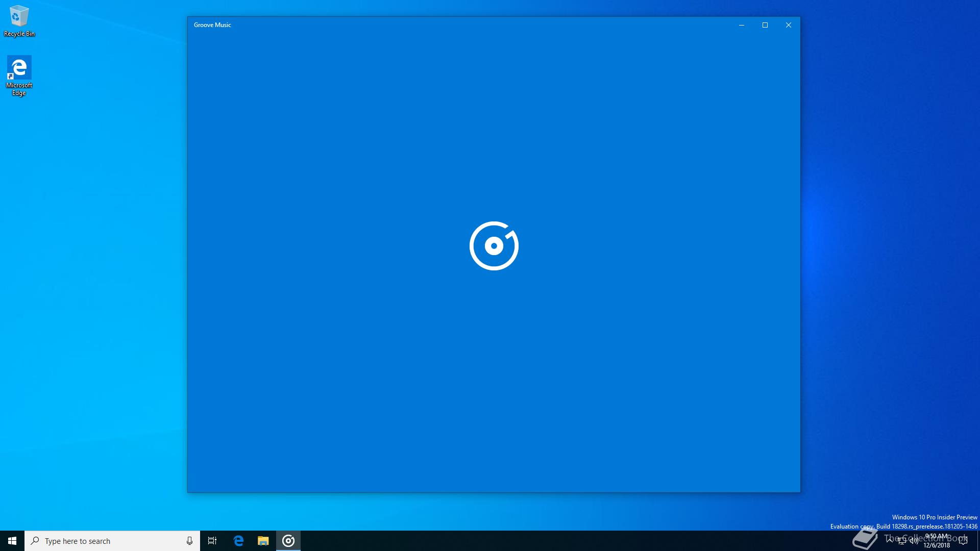The height and width of the screenshot is (551, 980).
Task: Open Task View from the taskbar
Action: [212, 541]
